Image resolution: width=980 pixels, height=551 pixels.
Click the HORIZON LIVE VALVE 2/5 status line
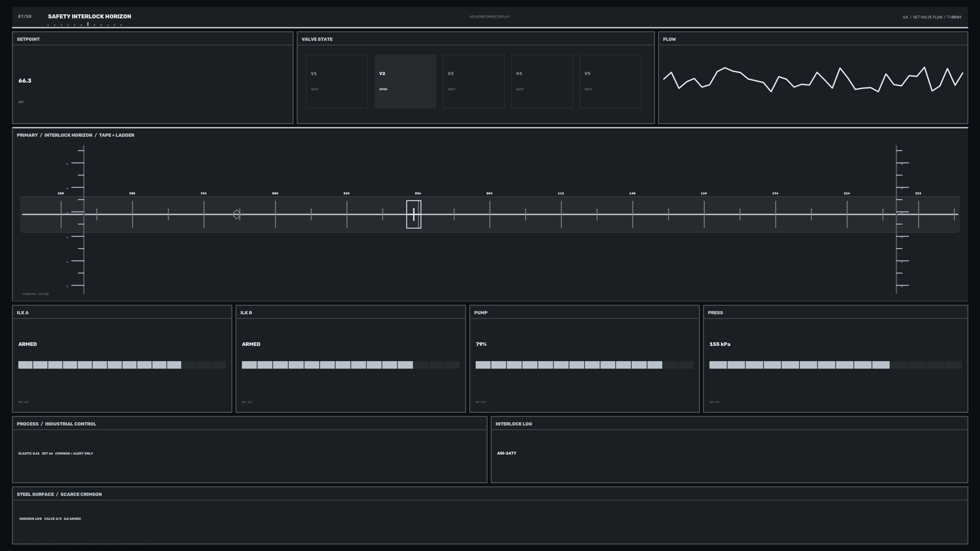tap(50, 519)
